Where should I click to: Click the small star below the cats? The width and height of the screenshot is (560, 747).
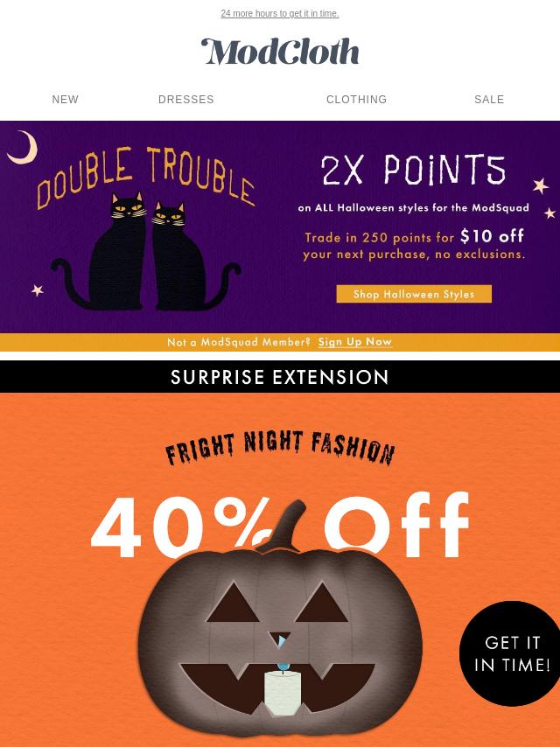tap(37, 290)
